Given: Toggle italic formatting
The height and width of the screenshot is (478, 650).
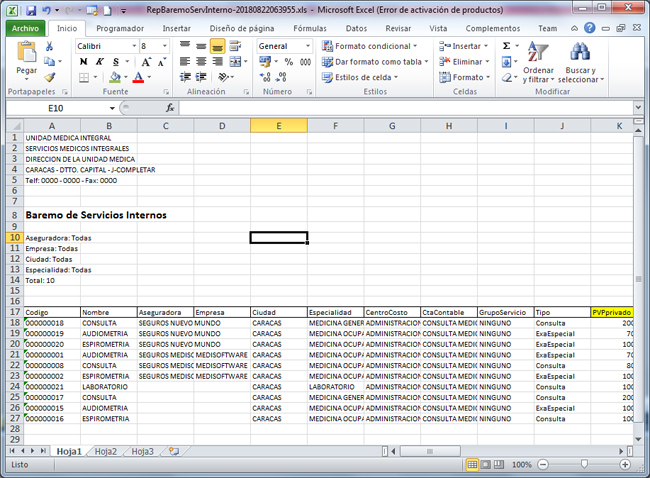Looking at the screenshot, I should click(99, 62).
